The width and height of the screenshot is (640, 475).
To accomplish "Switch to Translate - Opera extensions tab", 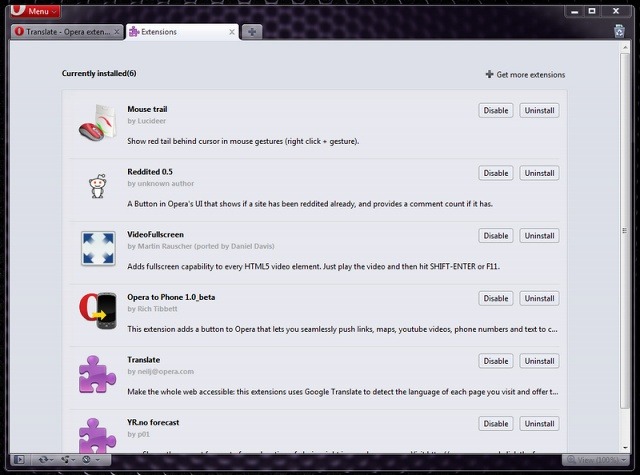I will pos(67,31).
